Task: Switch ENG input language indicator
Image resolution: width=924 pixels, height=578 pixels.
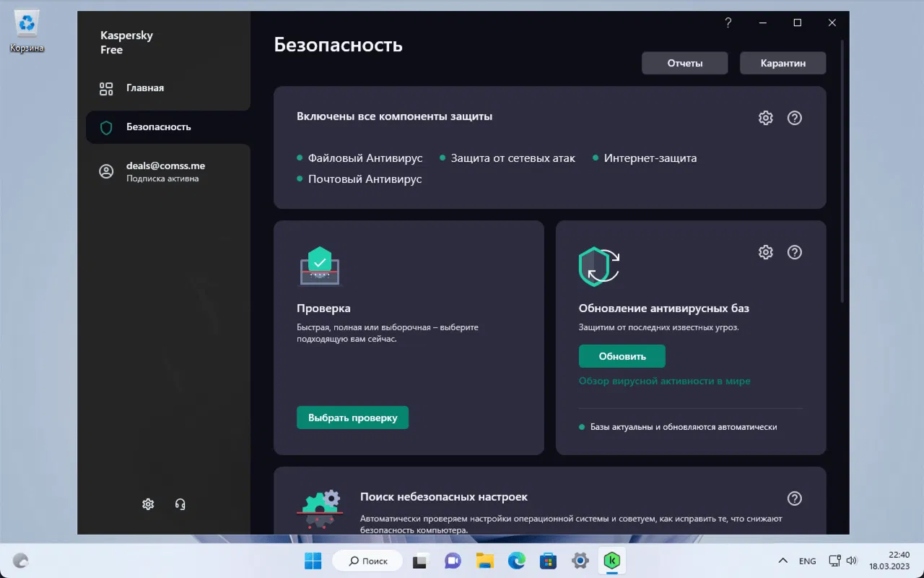Action: (808, 561)
